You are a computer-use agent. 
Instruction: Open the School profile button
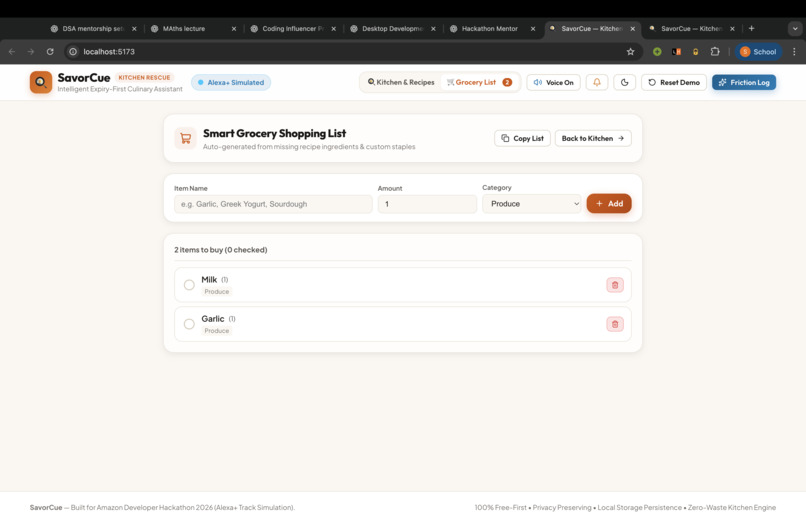point(758,51)
